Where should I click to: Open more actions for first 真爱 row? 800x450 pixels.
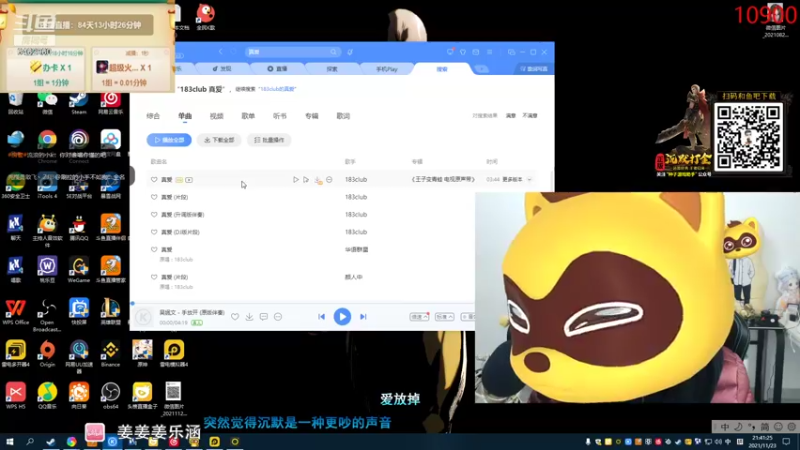329,180
